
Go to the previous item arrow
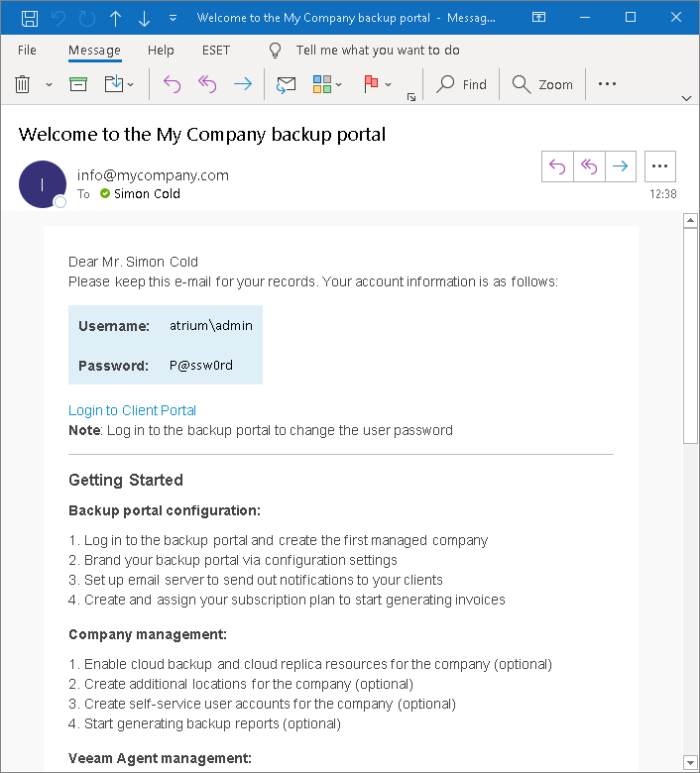(116, 18)
